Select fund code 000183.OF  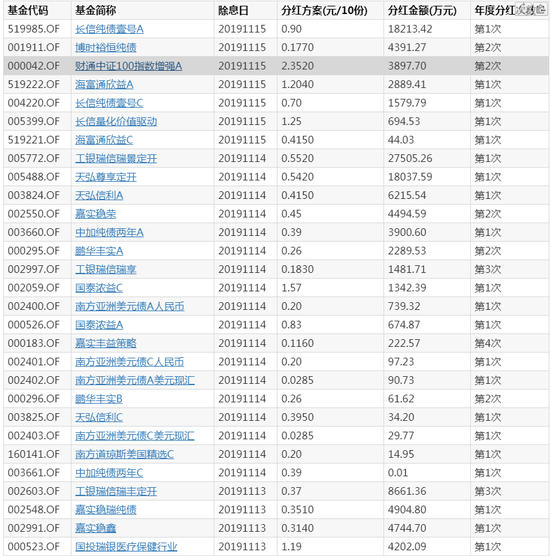[34, 343]
